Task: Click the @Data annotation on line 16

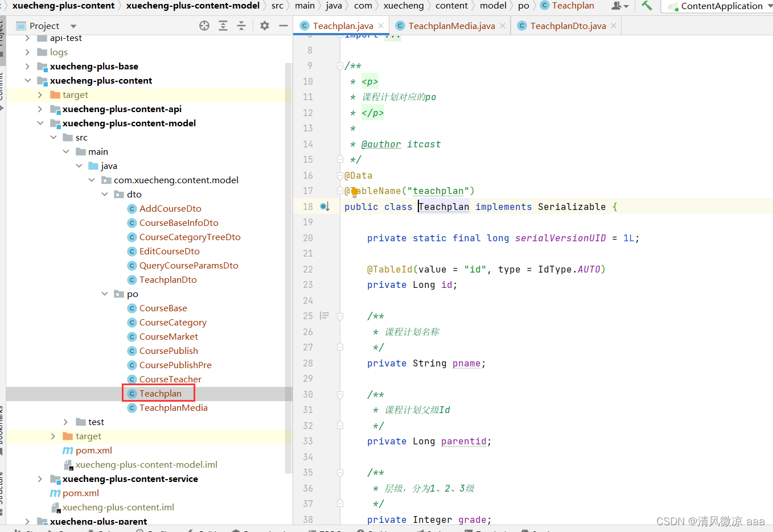Action: pyautogui.click(x=358, y=176)
